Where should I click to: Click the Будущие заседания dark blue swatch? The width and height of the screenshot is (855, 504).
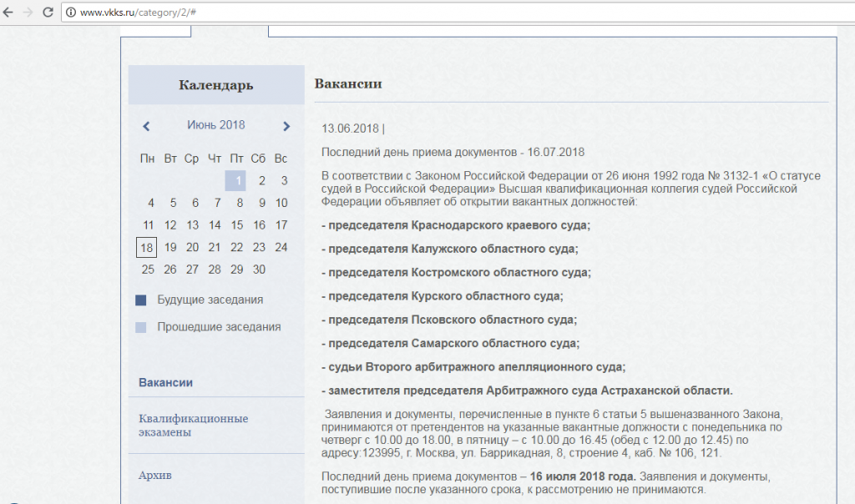pos(140,300)
